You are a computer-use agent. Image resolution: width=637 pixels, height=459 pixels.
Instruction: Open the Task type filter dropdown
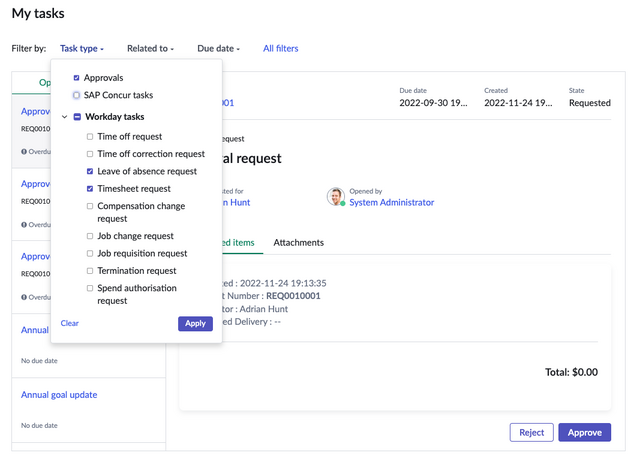coord(82,48)
